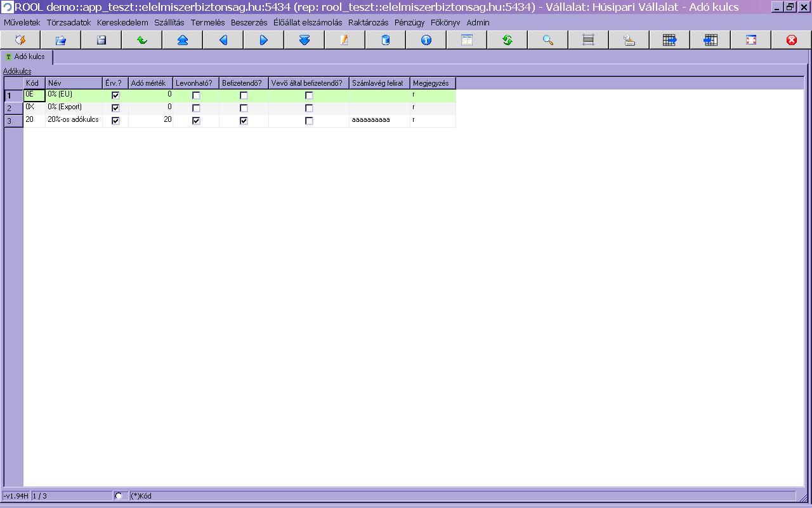The image size is (812, 508).
Task: Click the Megjegyzés column header
Action: pos(433,83)
